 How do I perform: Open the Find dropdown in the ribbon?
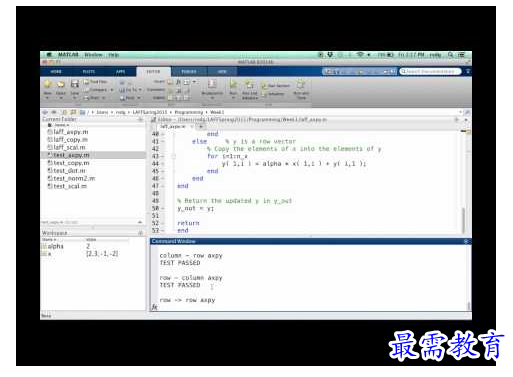click(130, 98)
